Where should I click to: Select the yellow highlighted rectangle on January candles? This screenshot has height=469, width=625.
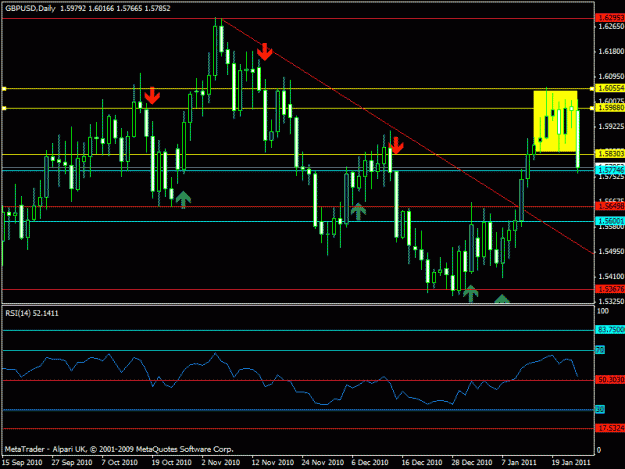556,121
